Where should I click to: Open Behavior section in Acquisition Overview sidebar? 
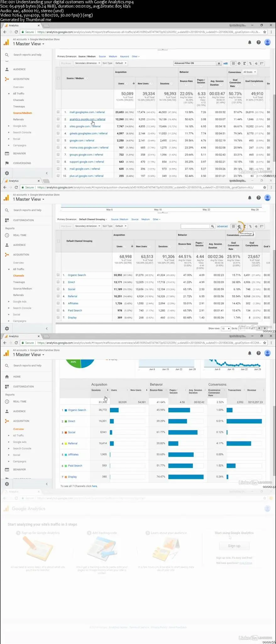tap(19, 469)
